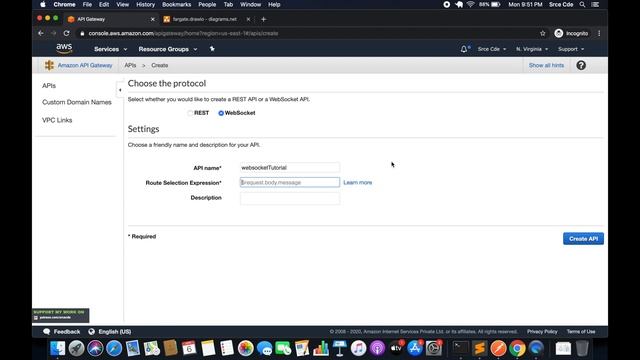
Task: Reload the page
Action: point(67,33)
